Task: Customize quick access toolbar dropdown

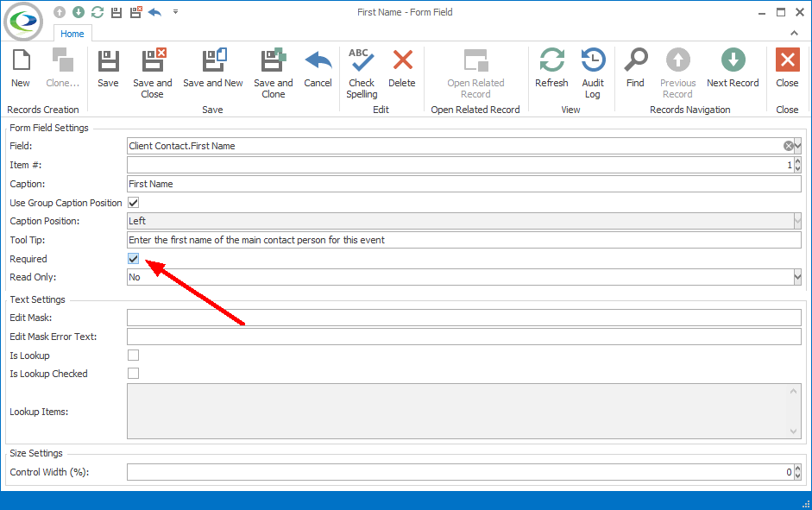Action: click(175, 11)
